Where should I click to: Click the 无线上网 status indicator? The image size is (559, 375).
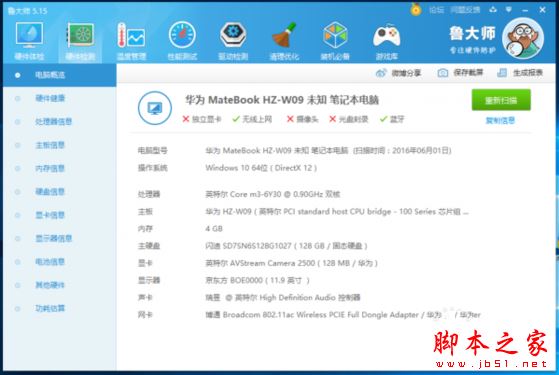(x=252, y=119)
